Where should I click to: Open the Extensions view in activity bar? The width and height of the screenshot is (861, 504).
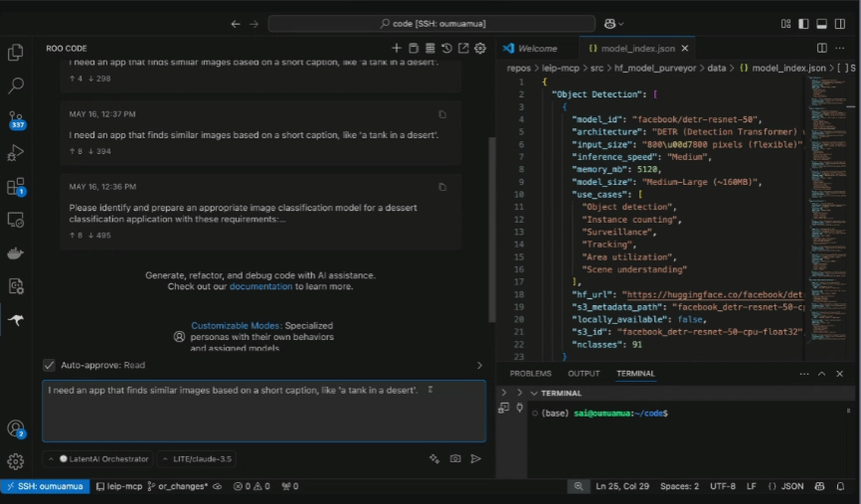tap(16, 187)
